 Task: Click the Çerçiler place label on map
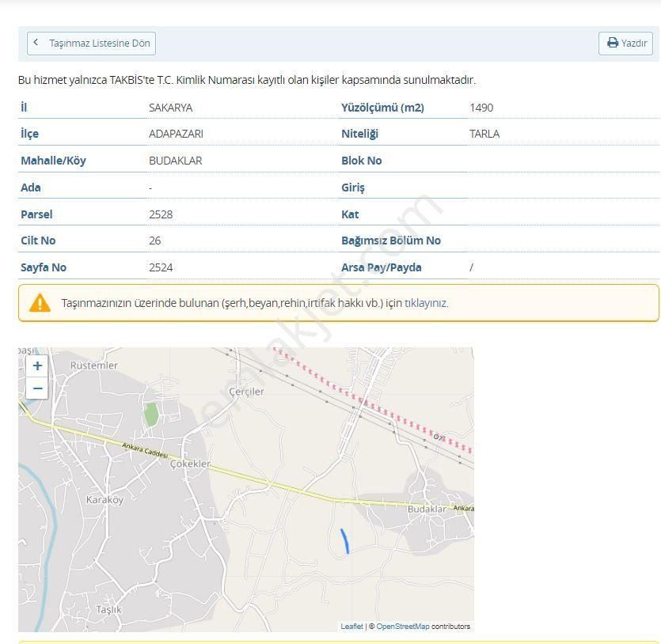(246, 392)
